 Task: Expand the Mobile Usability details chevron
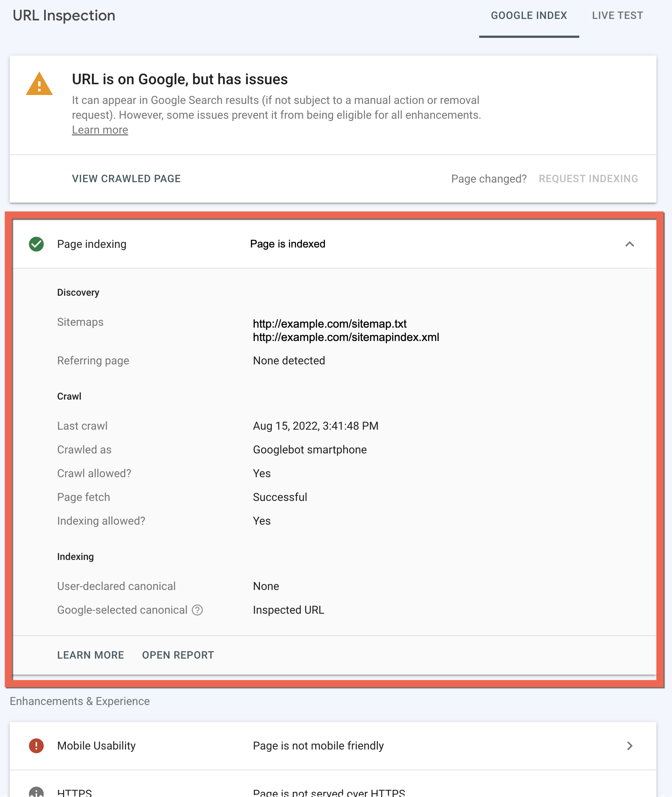[x=629, y=745]
